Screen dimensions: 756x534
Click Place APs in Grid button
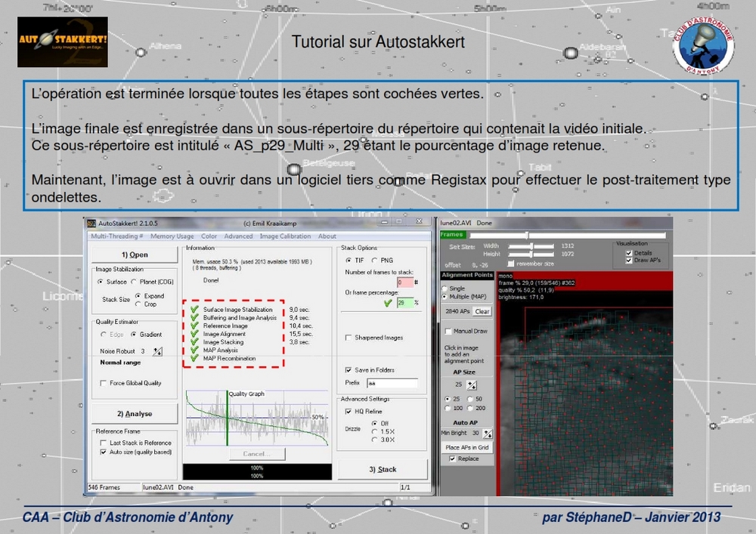click(466, 447)
